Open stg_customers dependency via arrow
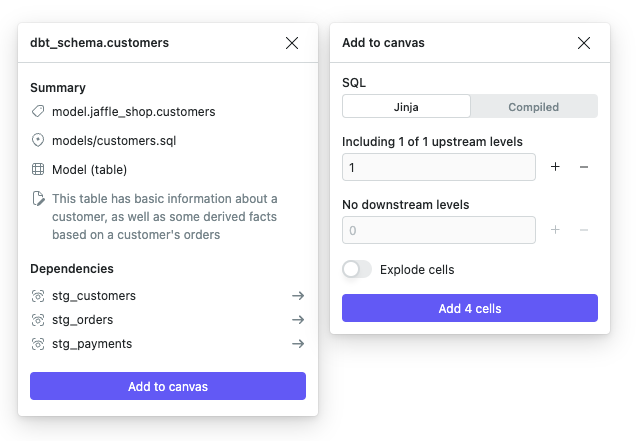 (297, 296)
